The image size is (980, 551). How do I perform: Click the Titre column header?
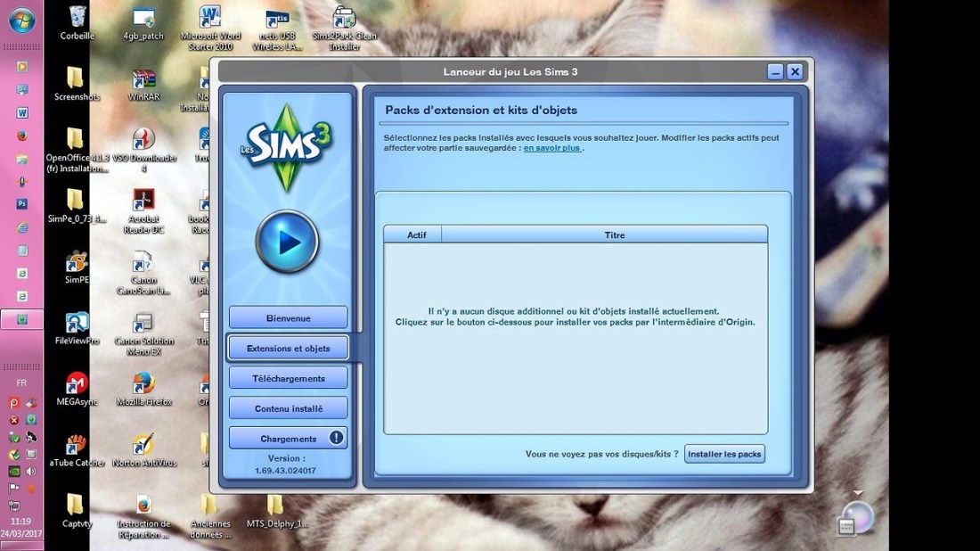point(614,235)
